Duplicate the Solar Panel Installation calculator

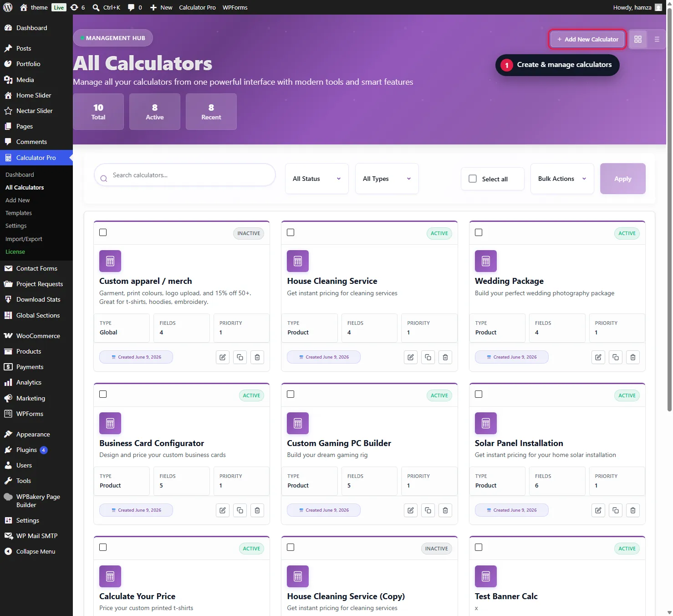click(616, 510)
